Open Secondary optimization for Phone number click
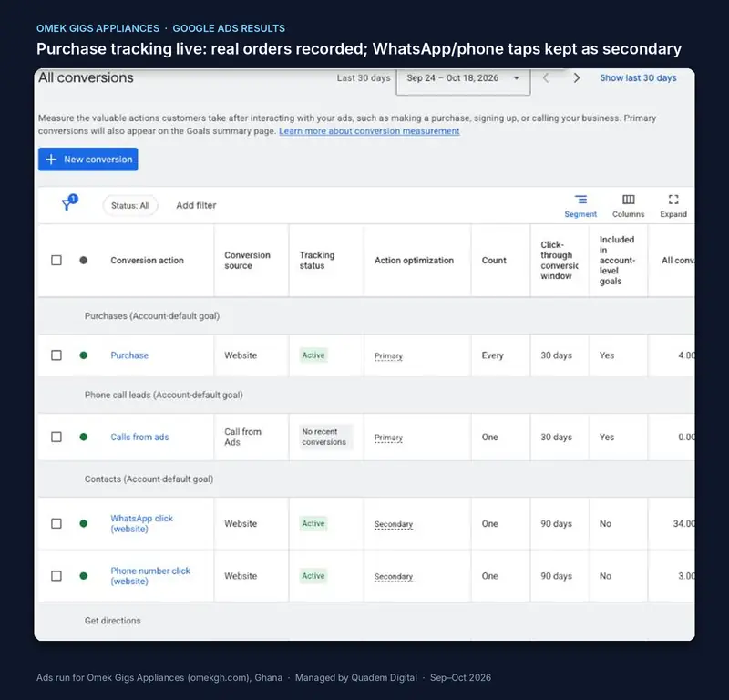The image size is (729, 700). [x=394, y=576]
